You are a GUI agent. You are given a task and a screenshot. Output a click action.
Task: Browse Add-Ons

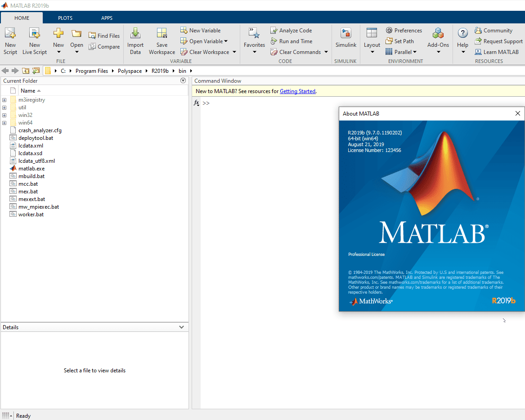(438, 40)
